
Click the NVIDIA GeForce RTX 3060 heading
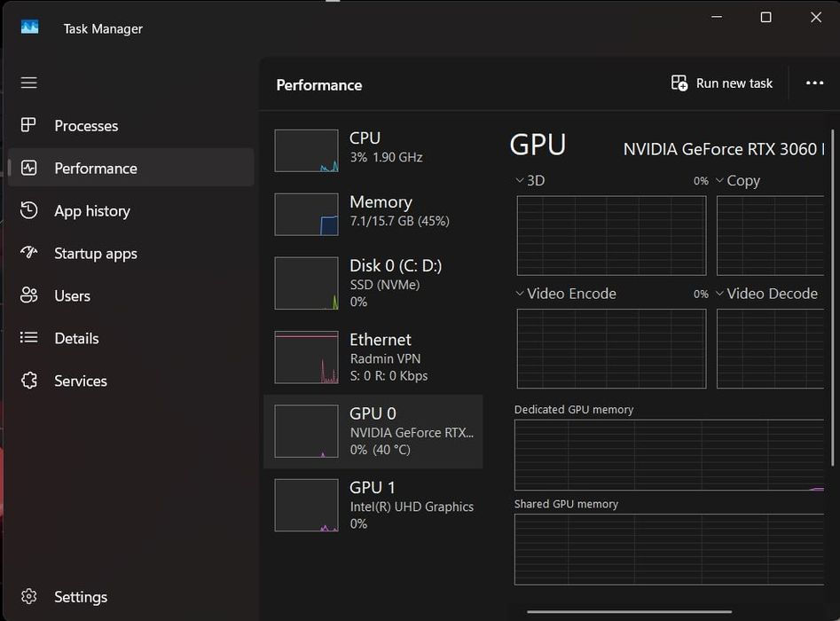point(723,149)
